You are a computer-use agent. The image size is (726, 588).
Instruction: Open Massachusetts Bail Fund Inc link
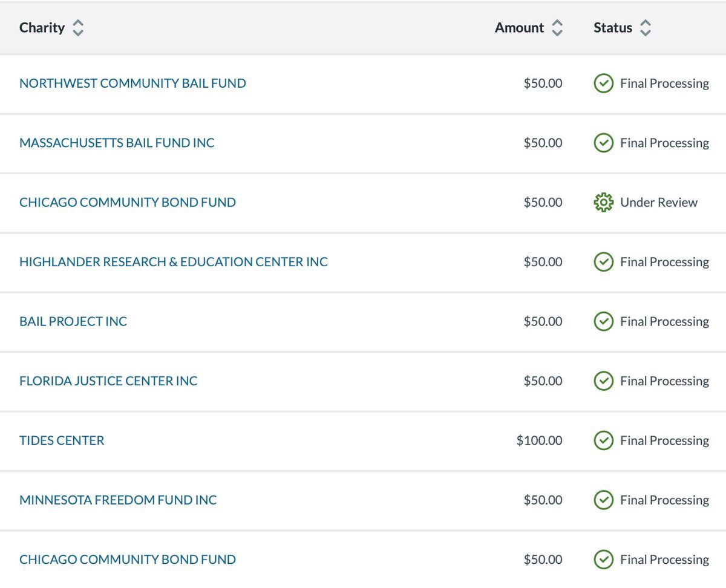(x=117, y=143)
